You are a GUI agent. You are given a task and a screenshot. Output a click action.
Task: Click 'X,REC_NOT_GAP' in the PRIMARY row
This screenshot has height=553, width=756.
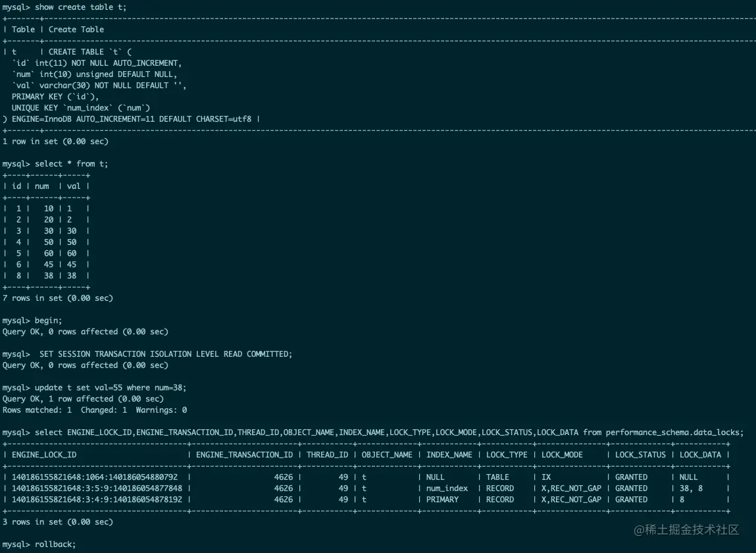point(571,500)
